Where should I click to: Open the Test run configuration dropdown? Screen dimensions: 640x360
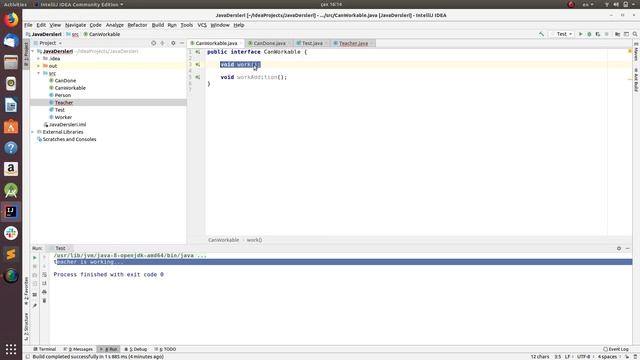click(x=562, y=34)
